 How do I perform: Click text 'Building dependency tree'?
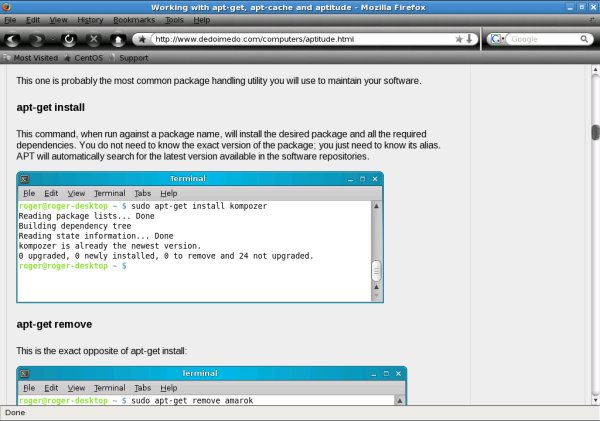pos(75,226)
